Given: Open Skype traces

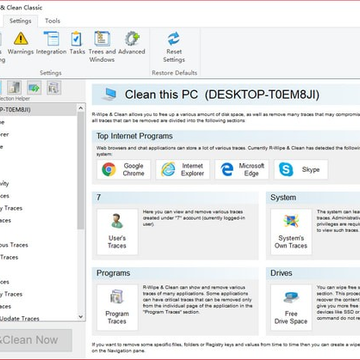Looking at the screenshot, I should tap(301, 170).
